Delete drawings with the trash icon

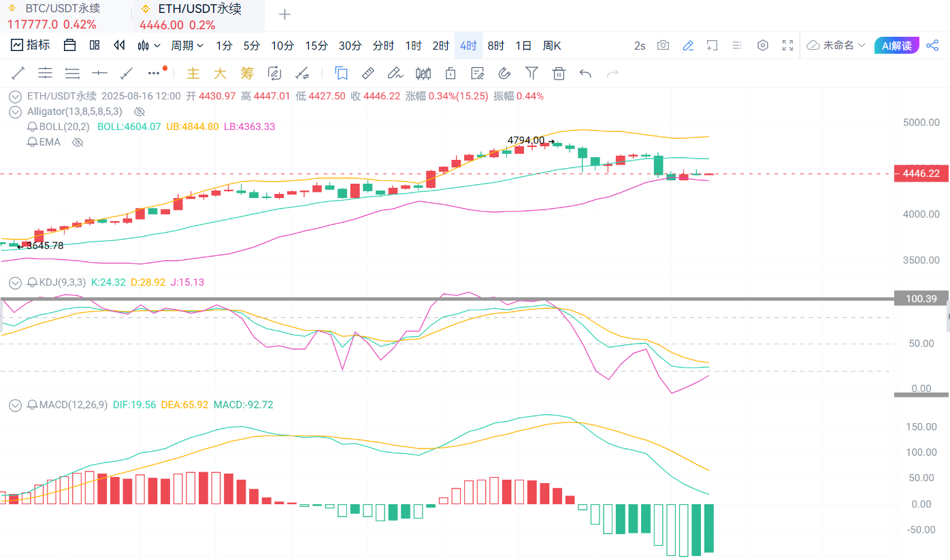pyautogui.click(x=559, y=73)
